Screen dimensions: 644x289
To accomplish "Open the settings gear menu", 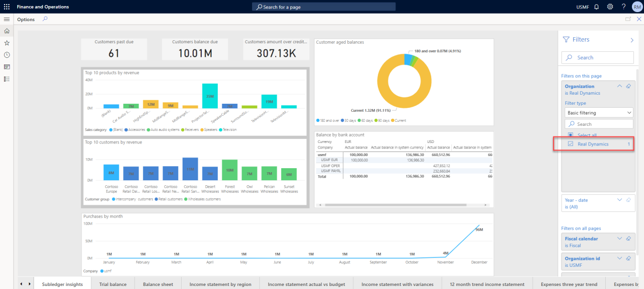I will (x=610, y=7).
